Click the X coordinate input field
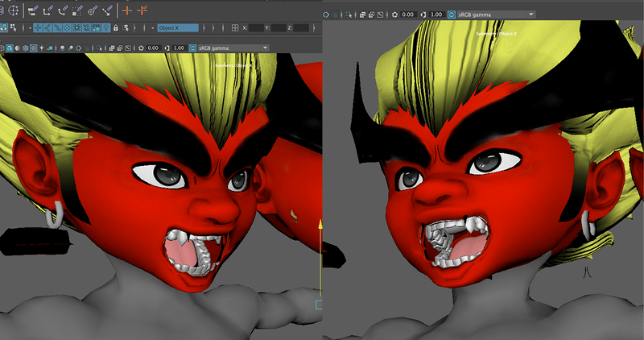644x340 pixels. pos(256,28)
